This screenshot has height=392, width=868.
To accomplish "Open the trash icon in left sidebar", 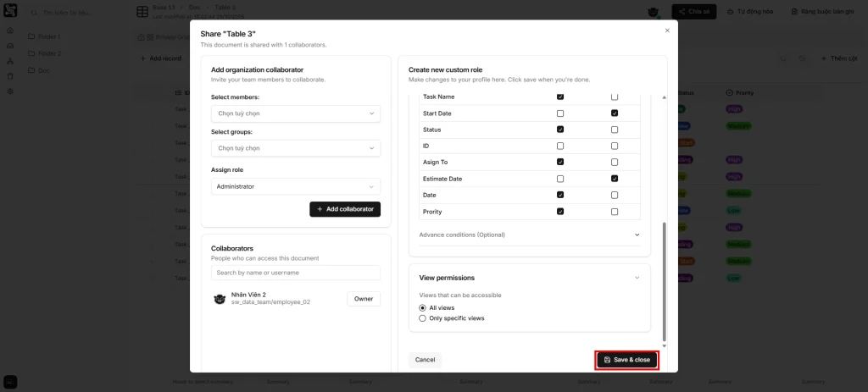I will tap(10, 76).
